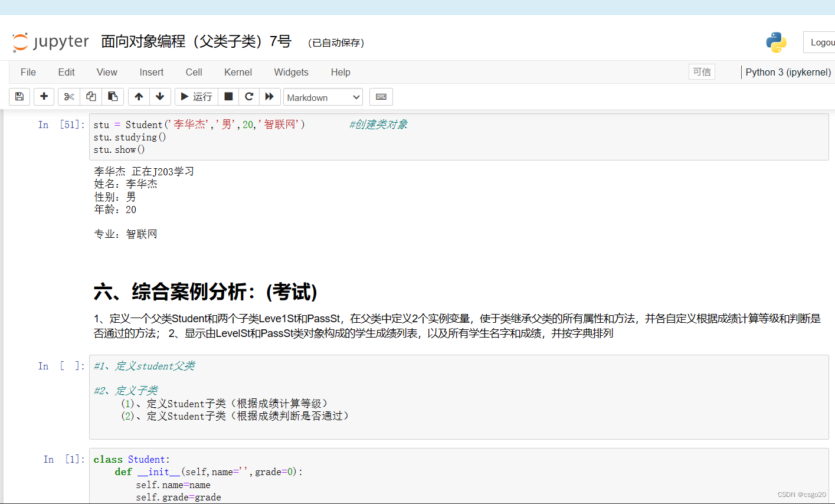Click the Jupyter logo
835x504 pixels.
[x=51, y=42]
